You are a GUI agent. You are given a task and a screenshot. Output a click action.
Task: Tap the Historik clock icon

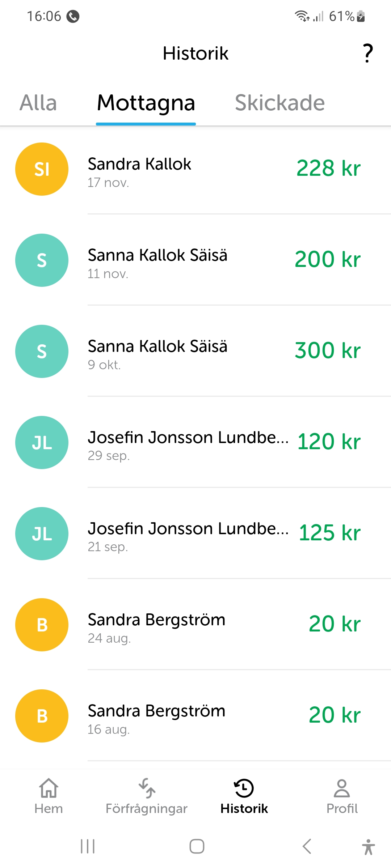(244, 788)
